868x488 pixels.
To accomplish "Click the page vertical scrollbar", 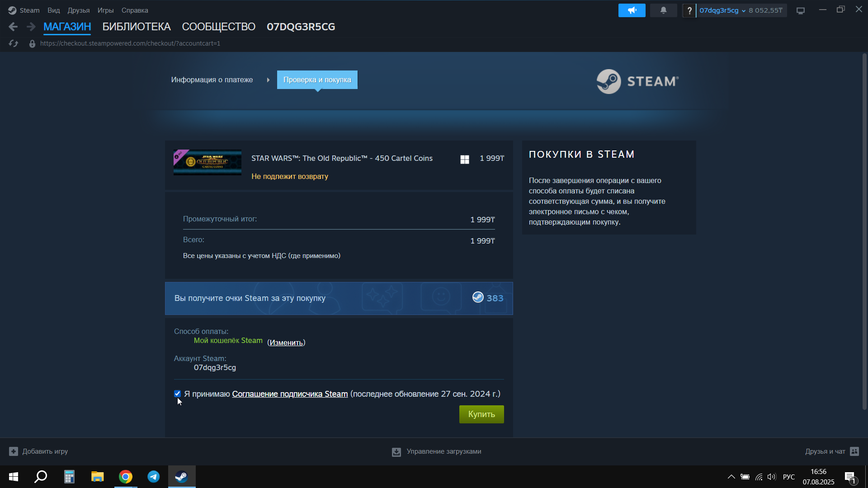I will click(864, 232).
